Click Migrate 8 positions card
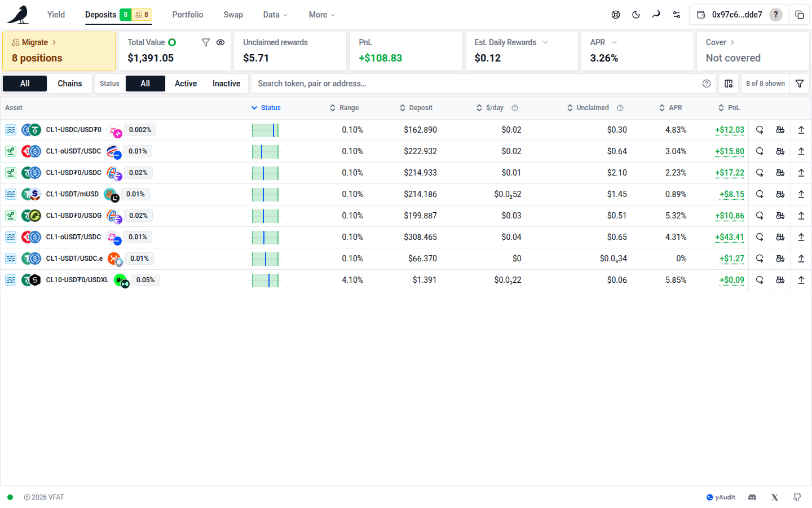The width and height of the screenshot is (812, 508). click(x=59, y=51)
